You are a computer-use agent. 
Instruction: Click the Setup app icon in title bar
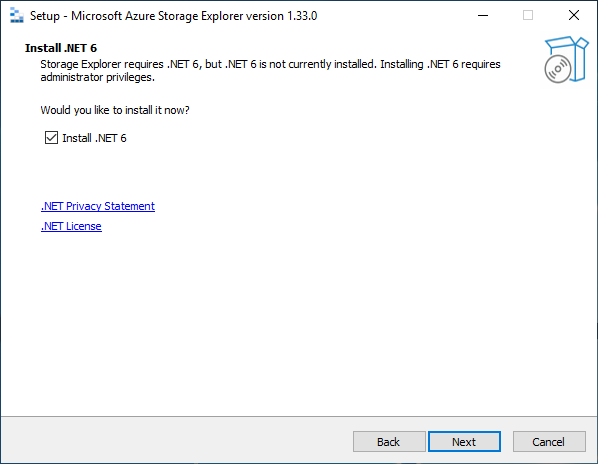tap(17, 16)
